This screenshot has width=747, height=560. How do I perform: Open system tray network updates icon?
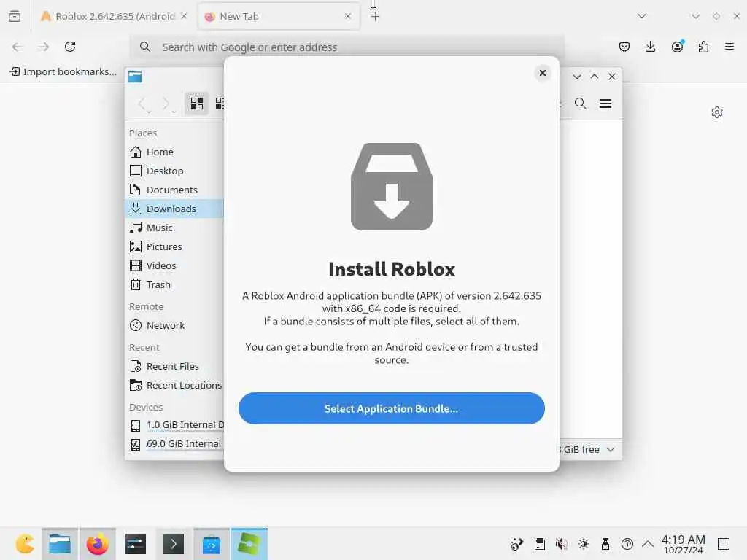pyautogui.click(x=517, y=544)
